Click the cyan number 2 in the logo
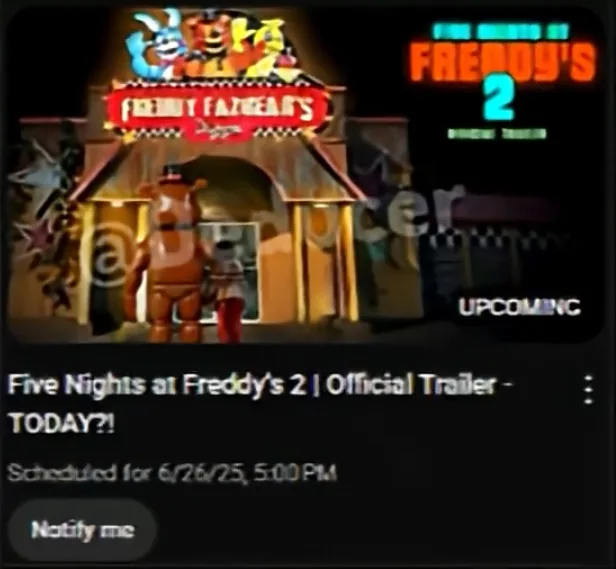The image size is (616, 569). 498,97
